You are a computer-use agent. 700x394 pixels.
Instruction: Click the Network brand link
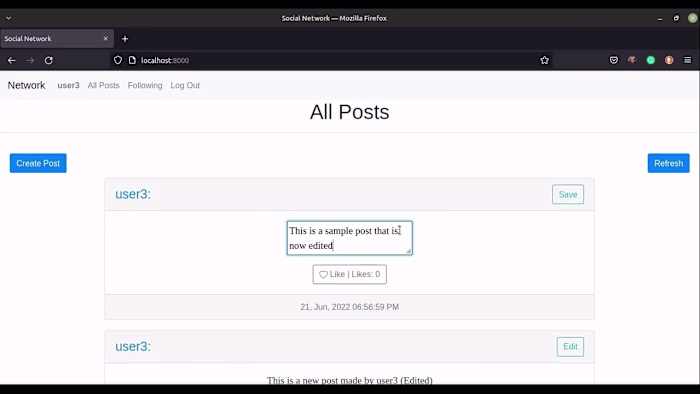pyautogui.click(x=26, y=85)
